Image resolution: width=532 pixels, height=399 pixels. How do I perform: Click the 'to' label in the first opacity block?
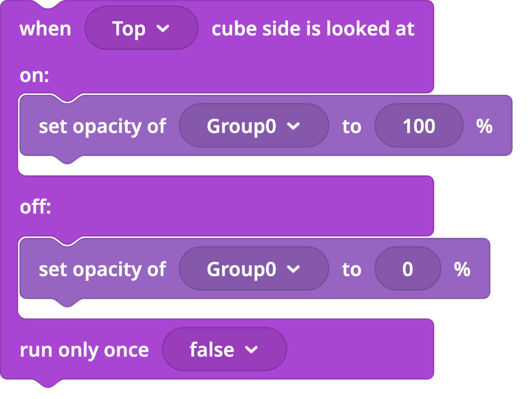click(x=352, y=126)
